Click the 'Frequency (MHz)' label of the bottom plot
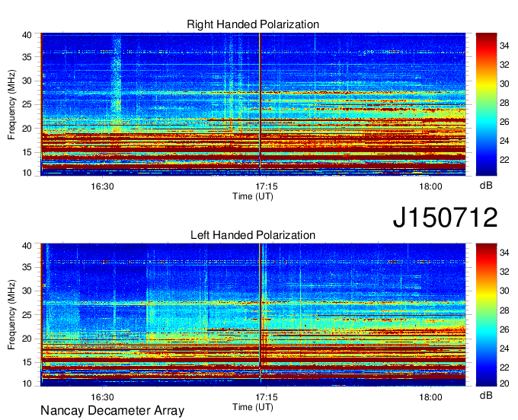 (11, 315)
